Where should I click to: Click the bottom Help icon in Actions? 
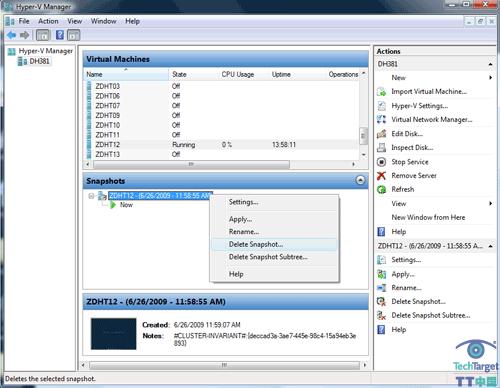point(381,330)
